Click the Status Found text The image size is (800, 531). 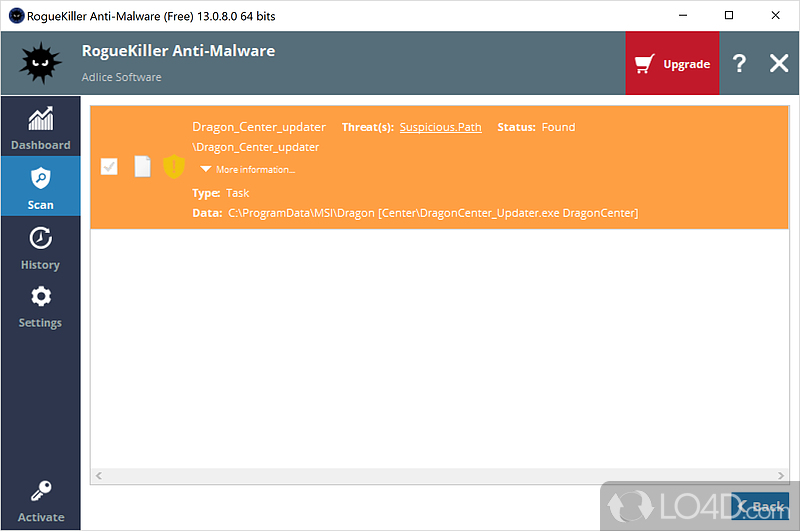tap(536, 127)
